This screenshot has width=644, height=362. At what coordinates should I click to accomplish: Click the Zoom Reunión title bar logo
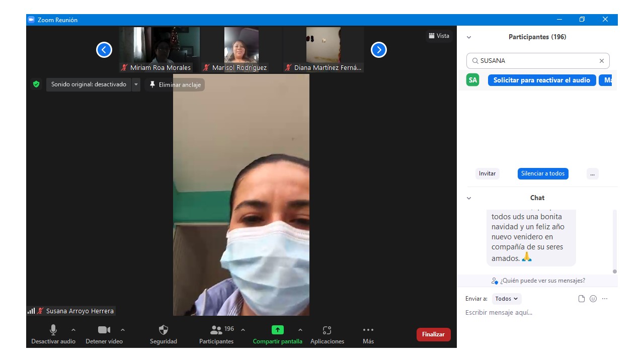coord(31,20)
